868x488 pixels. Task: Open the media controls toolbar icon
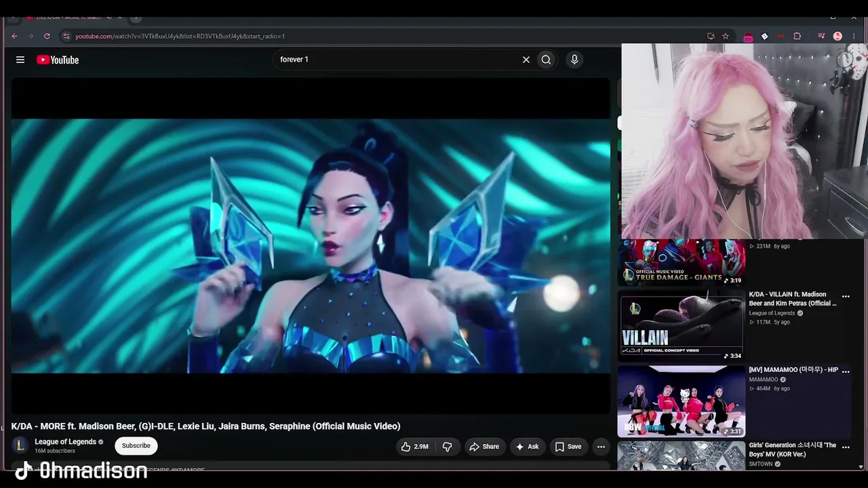click(821, 36)
